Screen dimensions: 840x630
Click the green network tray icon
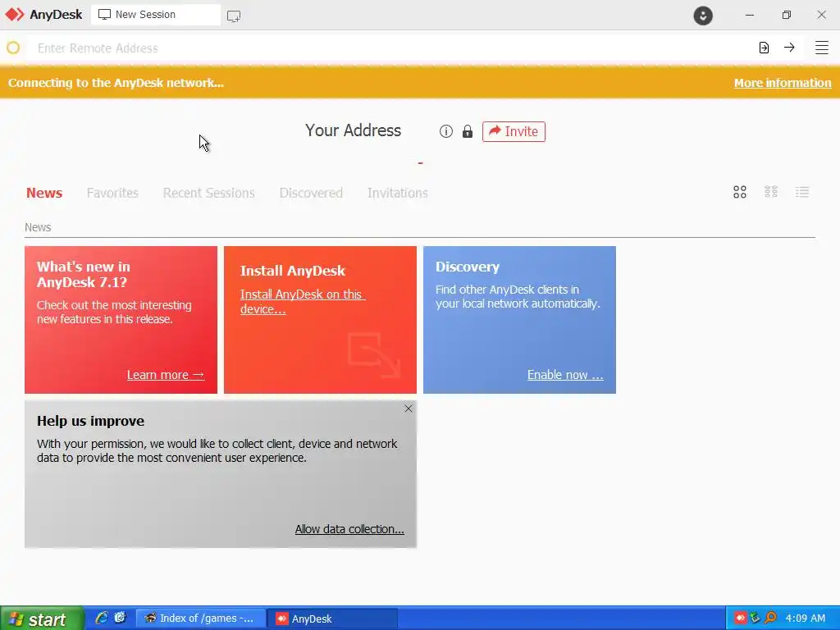coord(755,619)
